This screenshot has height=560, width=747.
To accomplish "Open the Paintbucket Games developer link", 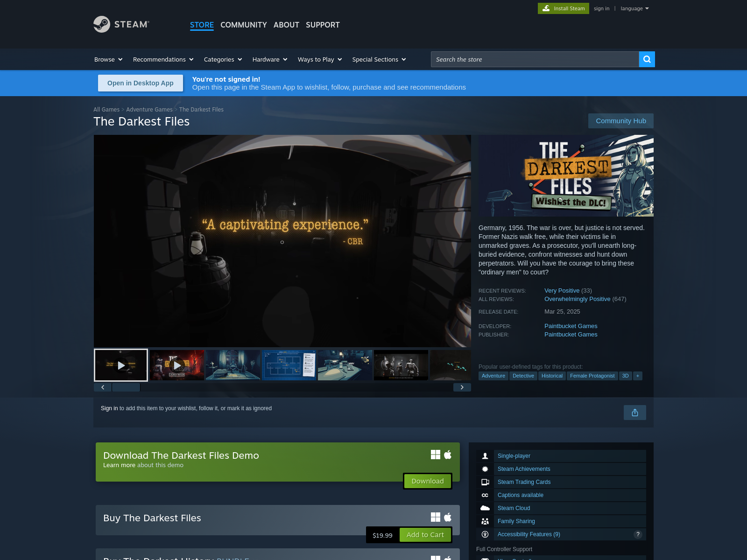I will (x=571, y=326).
